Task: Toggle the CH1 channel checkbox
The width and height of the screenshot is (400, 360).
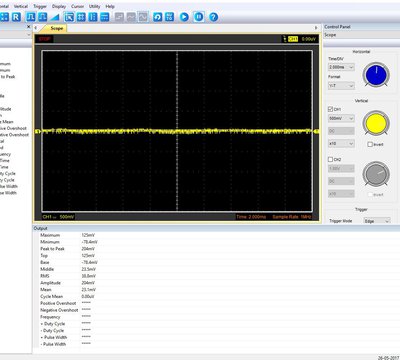Action: pos(330,109)
